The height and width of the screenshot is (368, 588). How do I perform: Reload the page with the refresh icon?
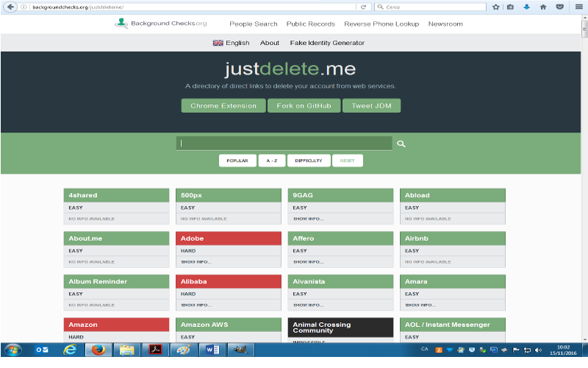363,7
